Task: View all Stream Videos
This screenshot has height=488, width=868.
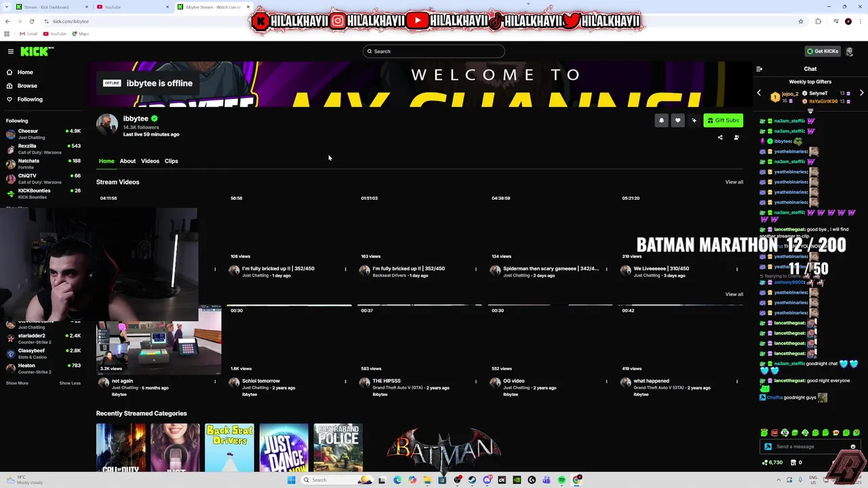Action: pos(734,182)
